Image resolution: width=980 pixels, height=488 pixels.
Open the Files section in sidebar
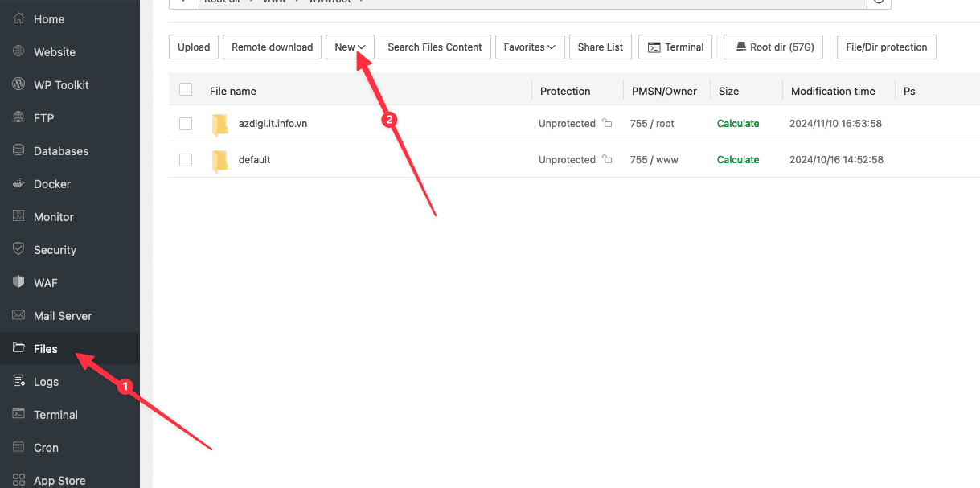(x=46, y=349)
